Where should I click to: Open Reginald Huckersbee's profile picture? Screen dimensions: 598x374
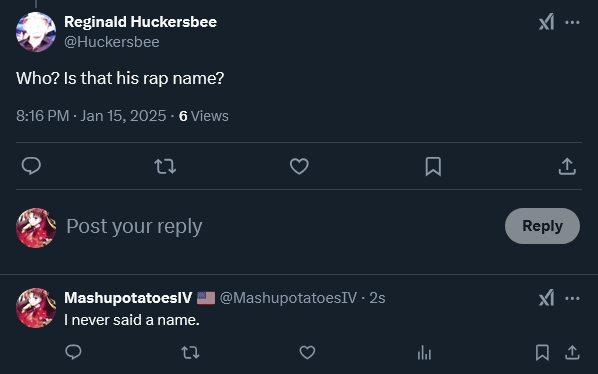tap(36, 32)
